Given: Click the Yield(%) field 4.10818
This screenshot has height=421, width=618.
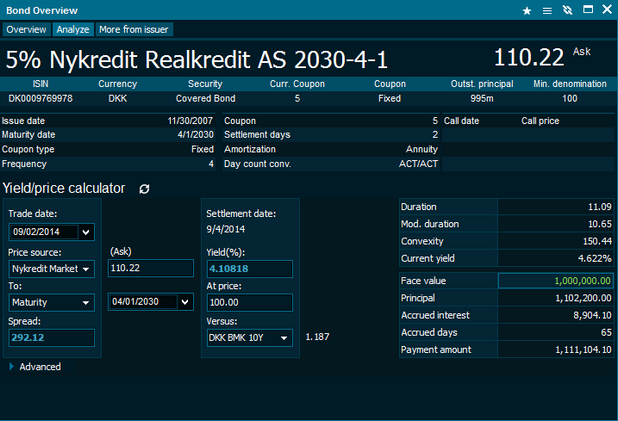Looking at the screenshot, I should pos(249,269).
